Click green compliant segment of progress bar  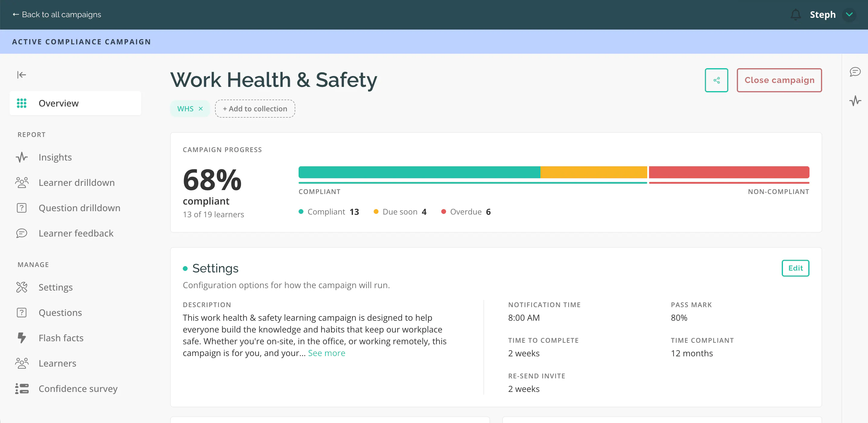click(419, 172)
